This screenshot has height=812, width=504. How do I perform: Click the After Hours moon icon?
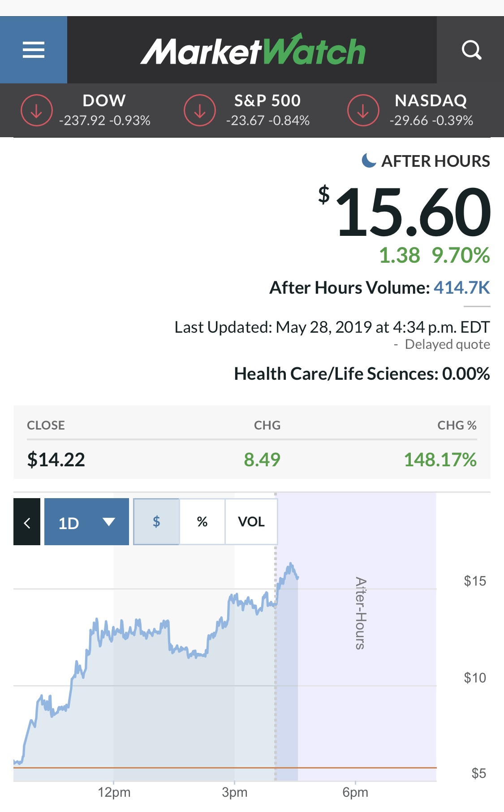pos(368,161)
